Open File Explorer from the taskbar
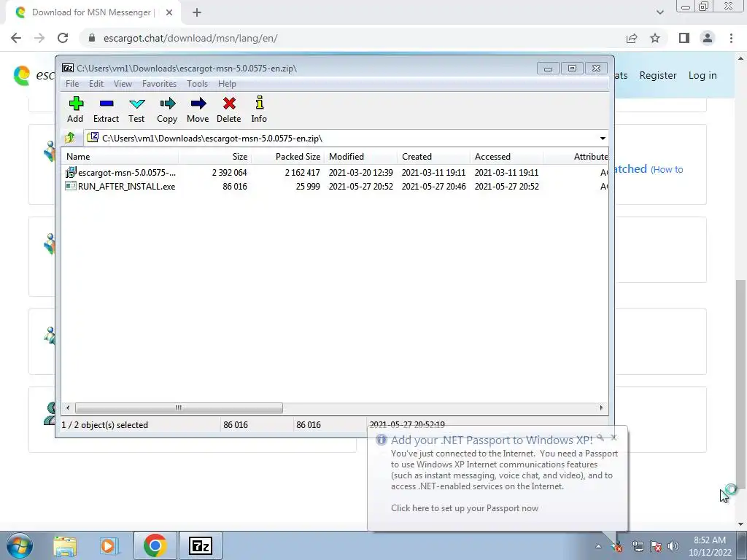This screenshot has width=747, height=560. pyautogui.click(x=65, y=545)
